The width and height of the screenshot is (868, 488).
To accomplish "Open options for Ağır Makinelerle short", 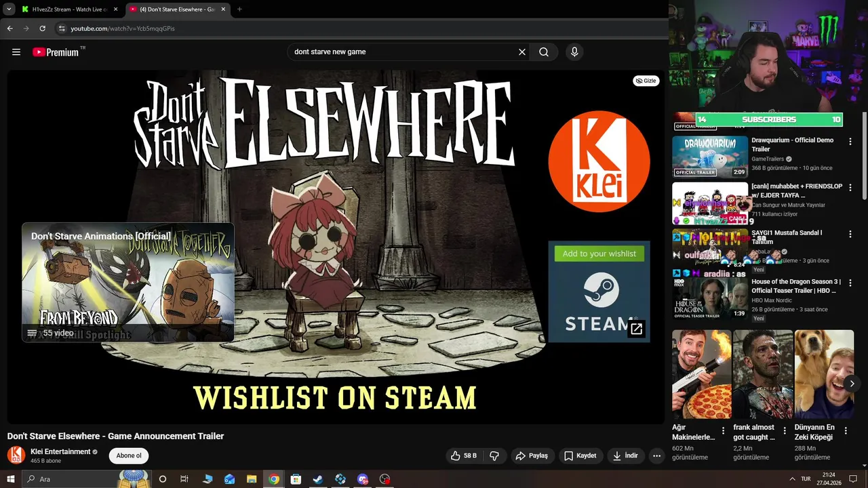I will [x=723, y=430].
